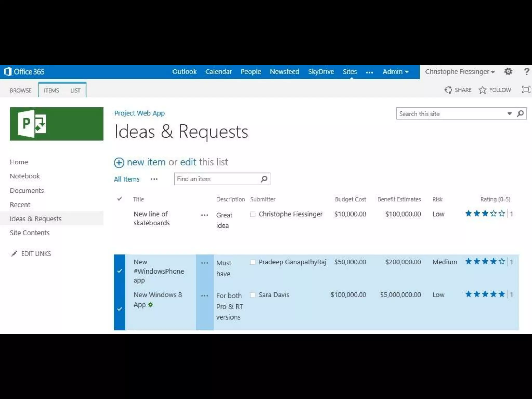Toggle the select-all checkmark in header

(119, 199)
